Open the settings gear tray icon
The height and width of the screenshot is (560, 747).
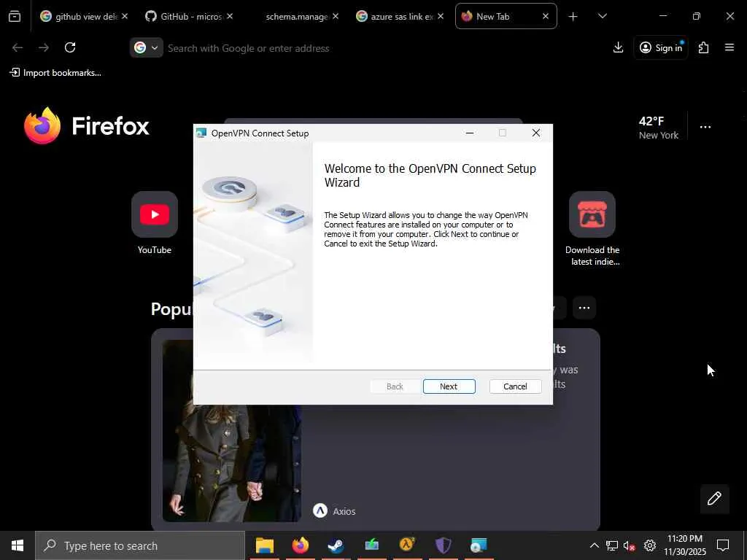(x=650, y=545)
